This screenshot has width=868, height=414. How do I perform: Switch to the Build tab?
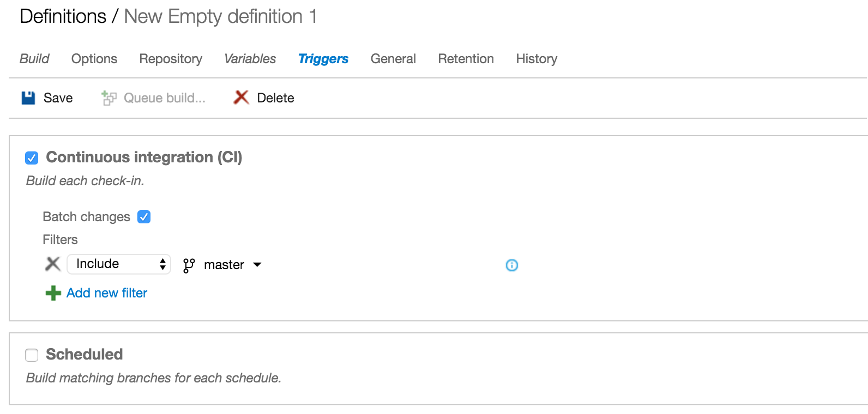(x=34, y=59)
